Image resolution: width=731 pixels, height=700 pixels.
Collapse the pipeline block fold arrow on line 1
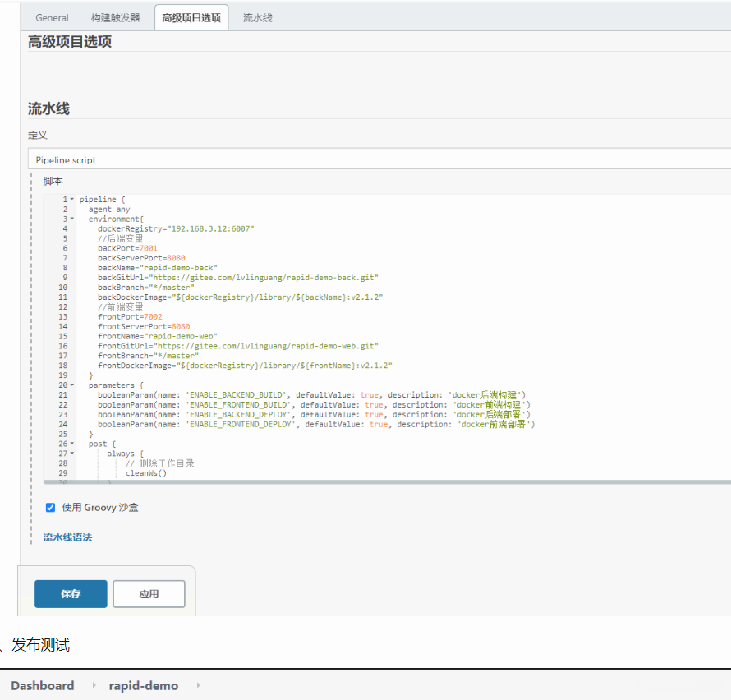72,199
